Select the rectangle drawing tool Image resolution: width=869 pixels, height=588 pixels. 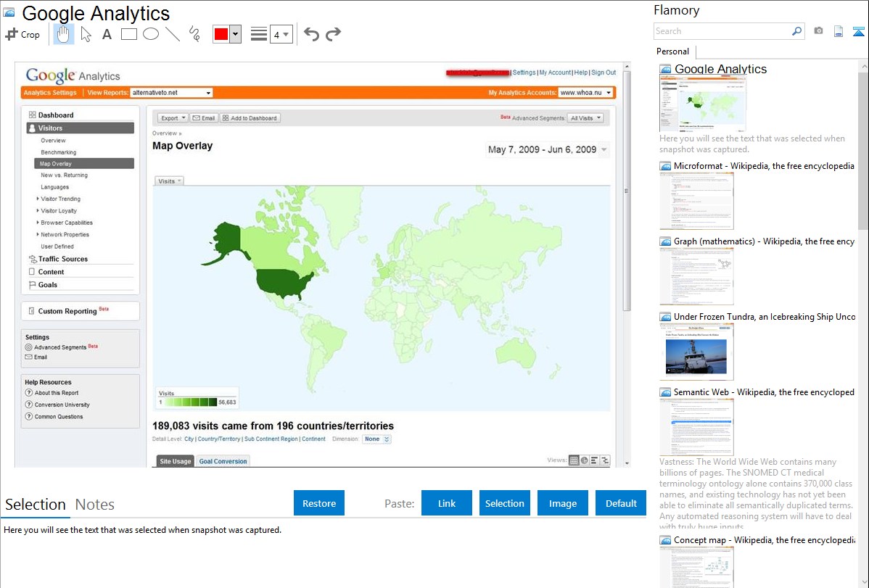tap(128, 34)
